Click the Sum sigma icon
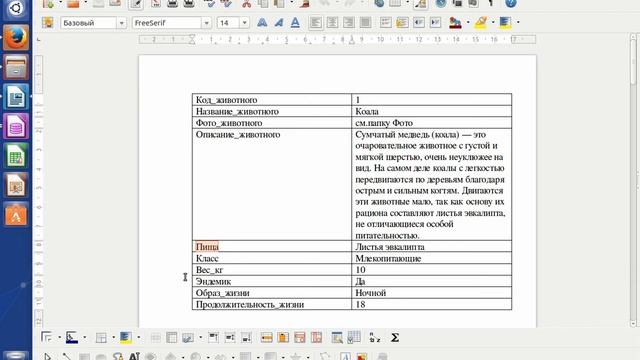 395,338
